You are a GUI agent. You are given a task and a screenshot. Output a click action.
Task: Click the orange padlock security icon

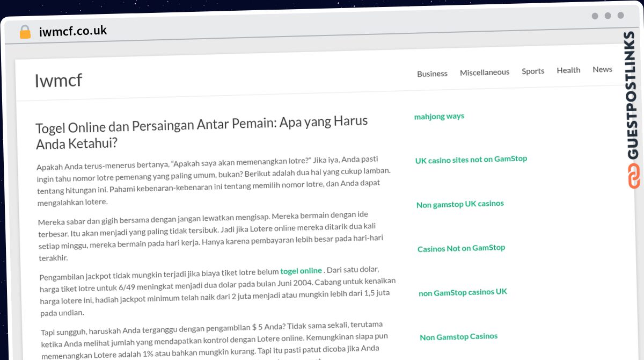[25, 32]
